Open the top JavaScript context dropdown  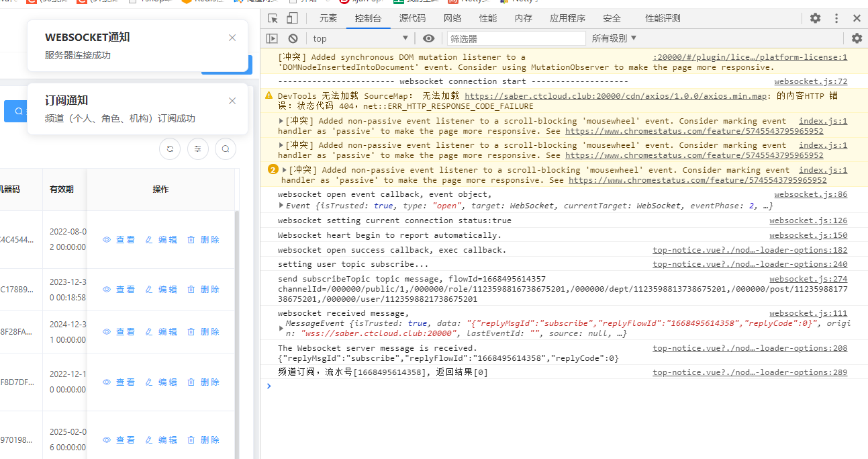click(x=360, y=38)
